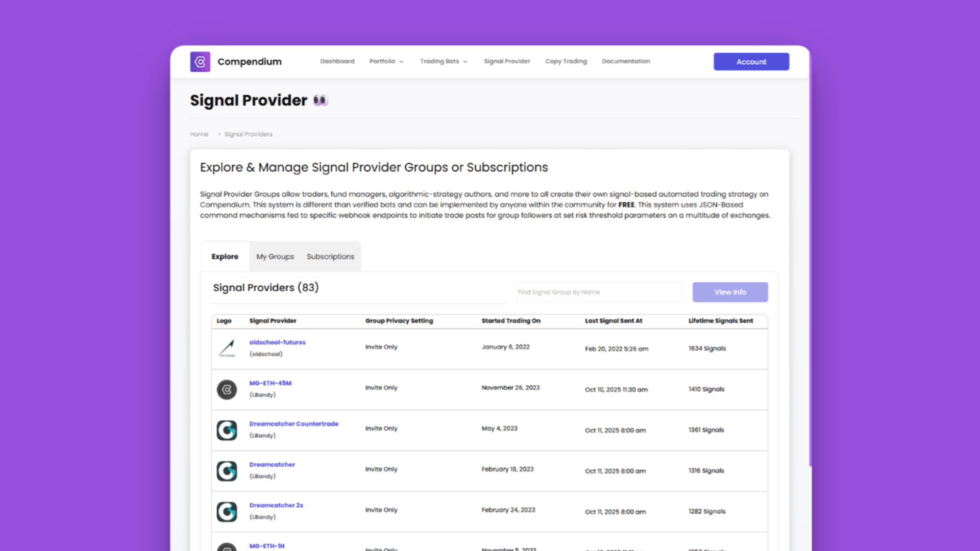Click the MG-ETH-45M provider logo
This screenshot has height=551, width=980.
tap(227, 389)
